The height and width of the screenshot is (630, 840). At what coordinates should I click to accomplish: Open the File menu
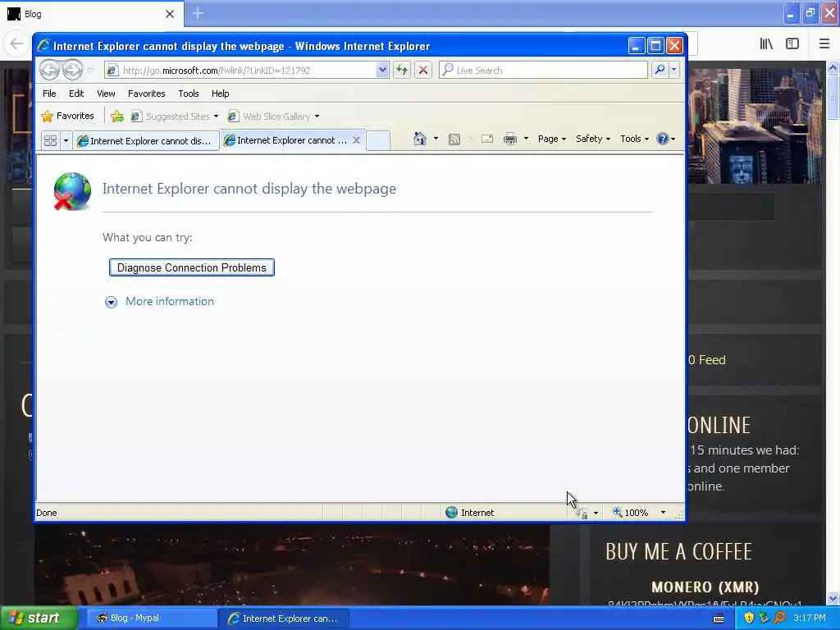(49, 94)
